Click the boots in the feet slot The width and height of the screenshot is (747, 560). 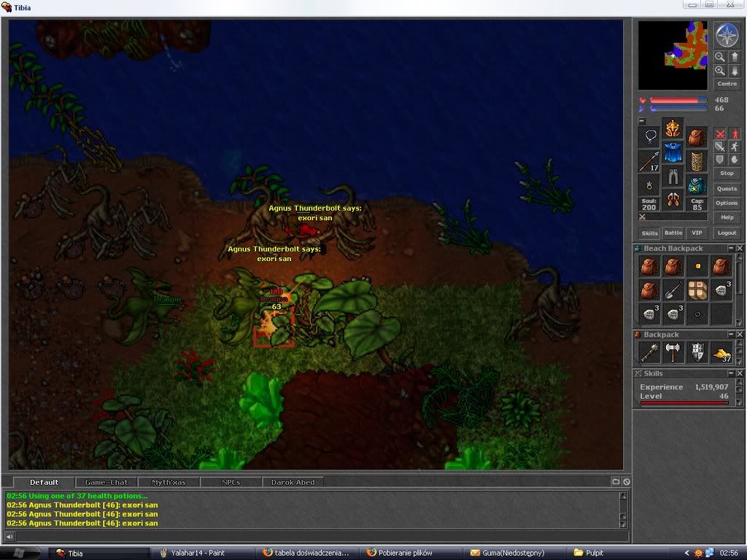tap(673, 200)
